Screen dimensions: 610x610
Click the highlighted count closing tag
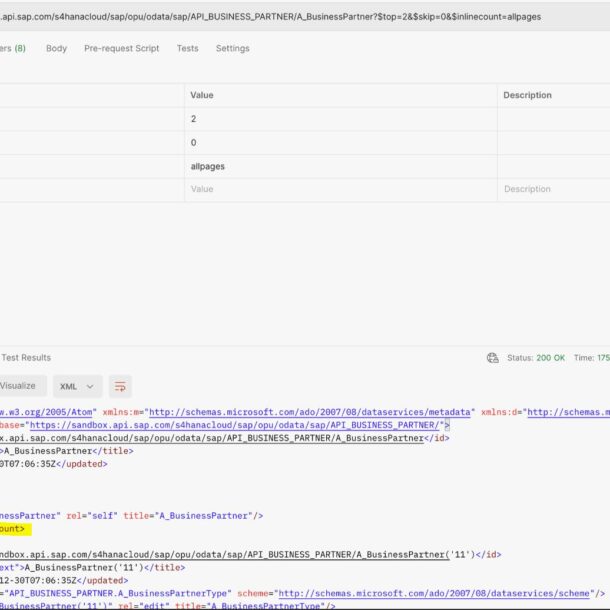click(14, 529)
